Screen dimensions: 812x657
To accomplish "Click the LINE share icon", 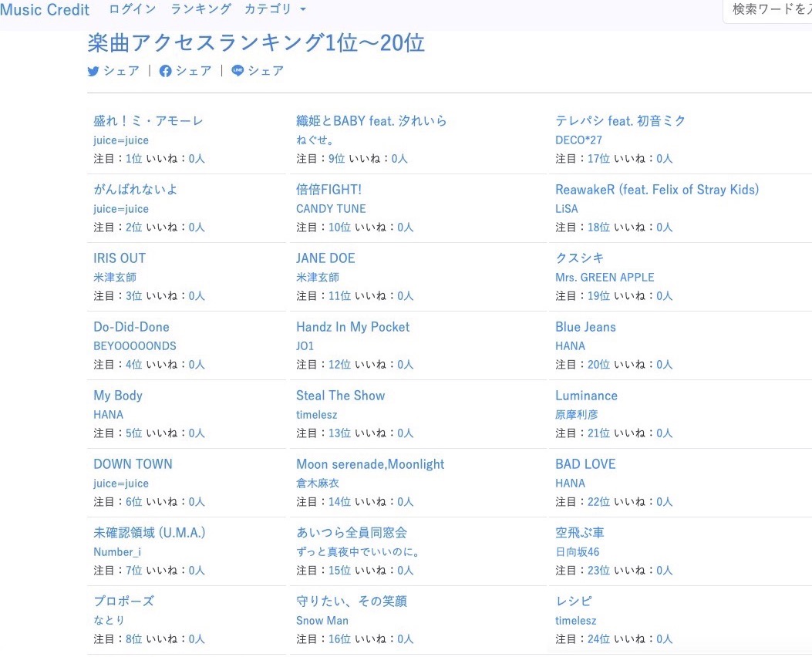I will pos(238,71).
